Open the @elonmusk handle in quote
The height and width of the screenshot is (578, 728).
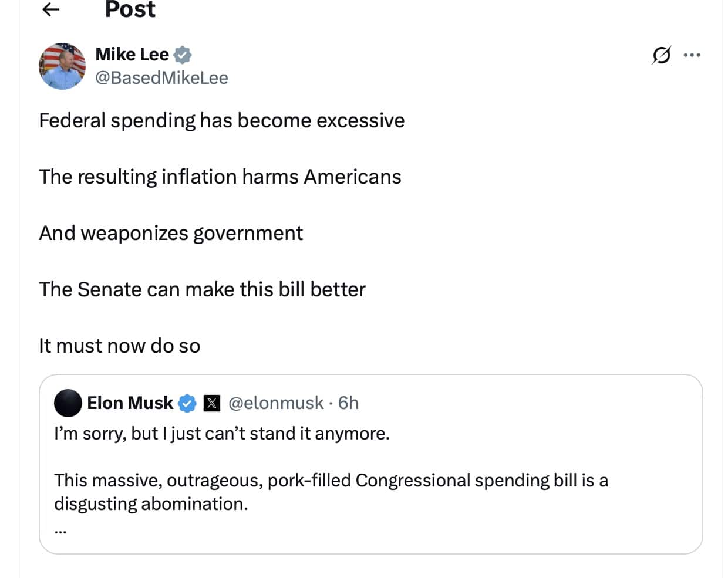276,403
